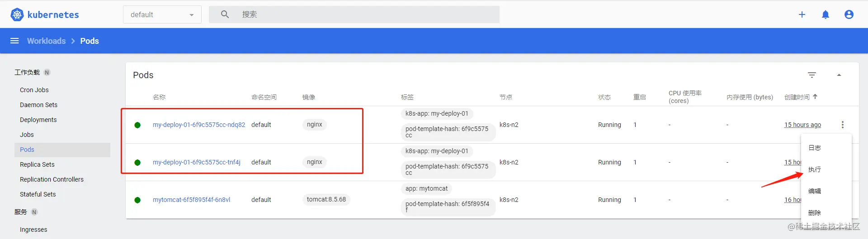Click the N badge next to 工作负载
Viewport: 868px width, 239px height.
click(47, 72)
